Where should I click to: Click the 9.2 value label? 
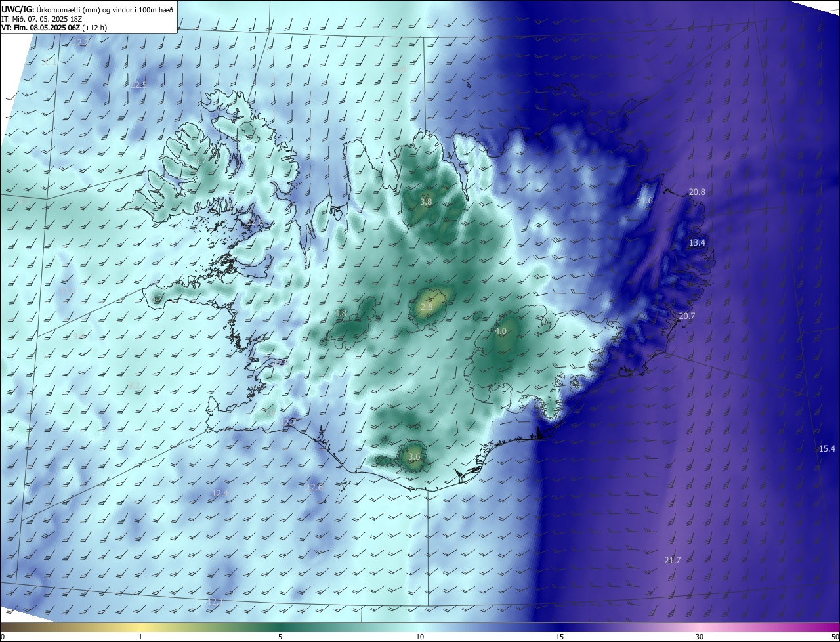[134, 385]
